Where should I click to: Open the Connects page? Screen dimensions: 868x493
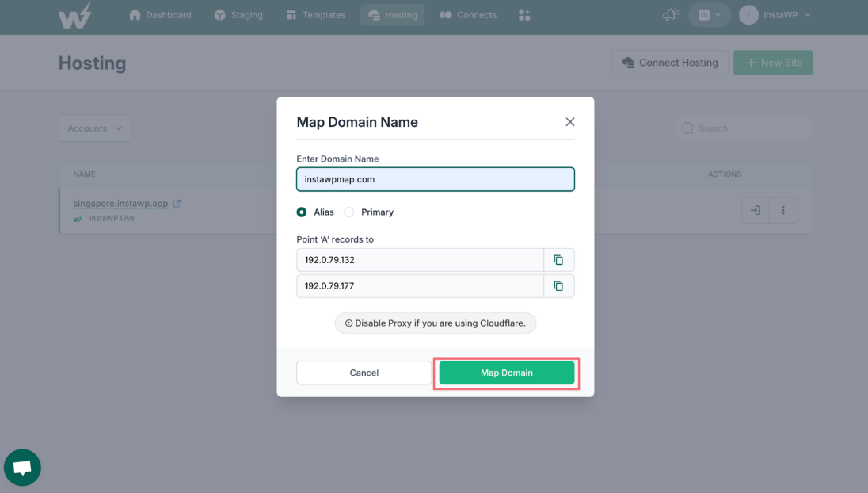coord(468,15)
